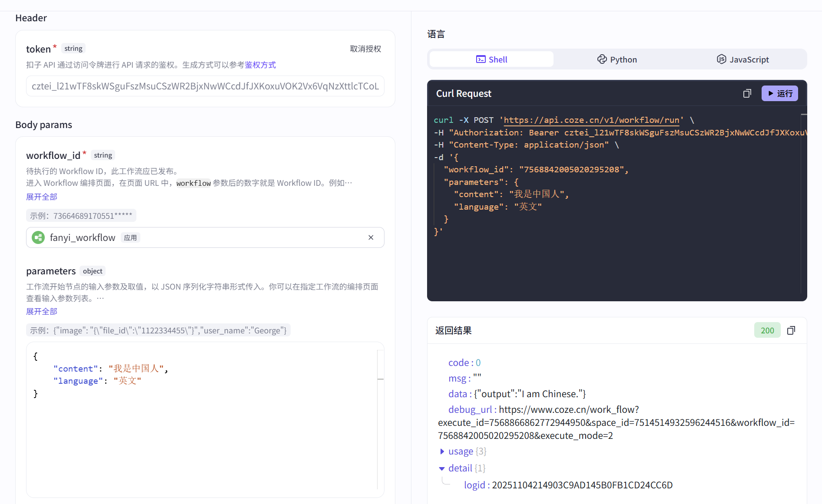Expand parameters description with 展开全部
This screenshot has width=822, height=504.
click(x=42, y=311)
